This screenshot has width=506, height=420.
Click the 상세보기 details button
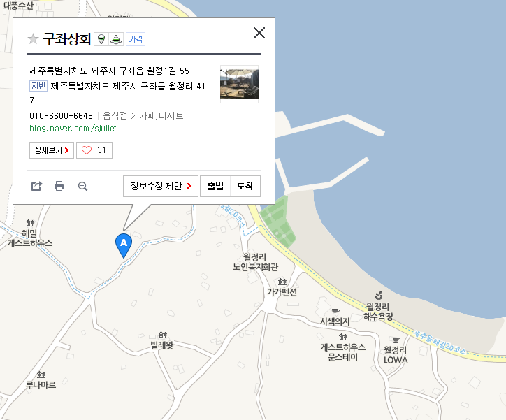click(x=52, y=150)
